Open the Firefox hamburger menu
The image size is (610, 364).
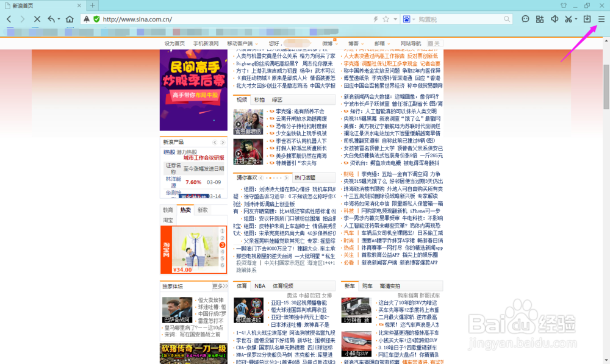(601, 19)
